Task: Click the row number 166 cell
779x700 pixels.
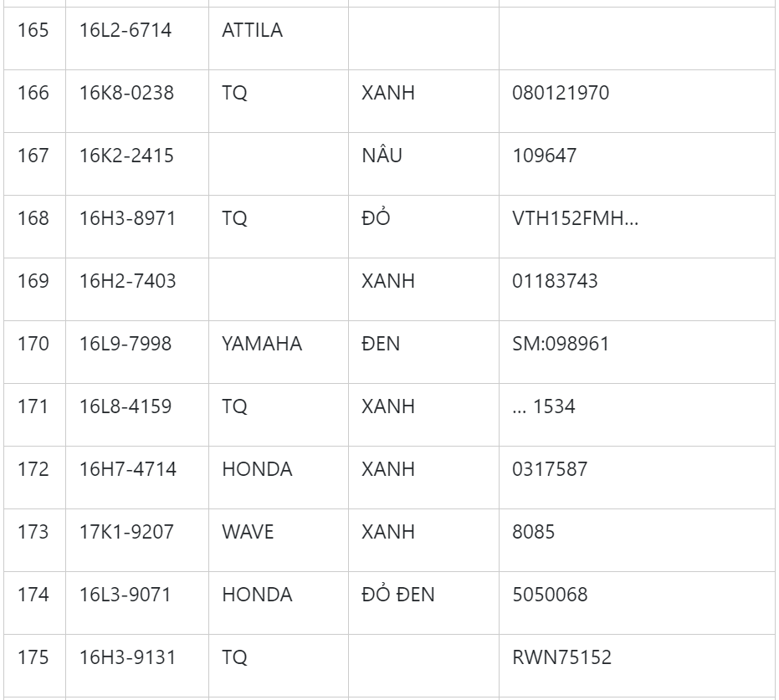Action: coord(33,93)
